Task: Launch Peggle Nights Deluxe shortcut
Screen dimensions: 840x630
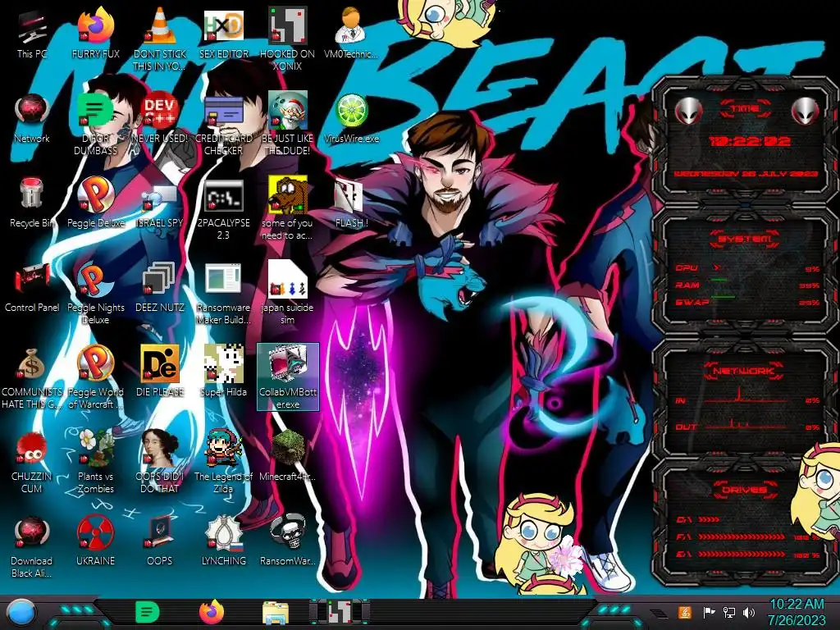Action: pos(95,293)
